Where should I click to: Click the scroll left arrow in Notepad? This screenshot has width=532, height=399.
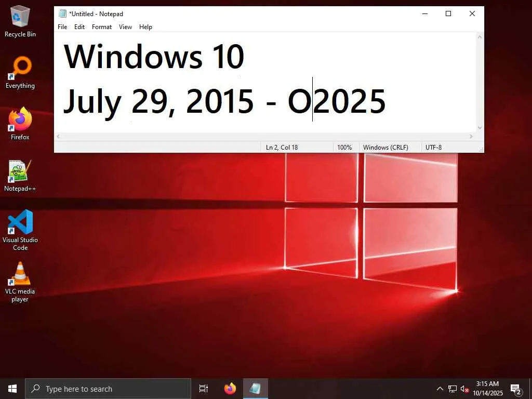(x=58, y=137)
